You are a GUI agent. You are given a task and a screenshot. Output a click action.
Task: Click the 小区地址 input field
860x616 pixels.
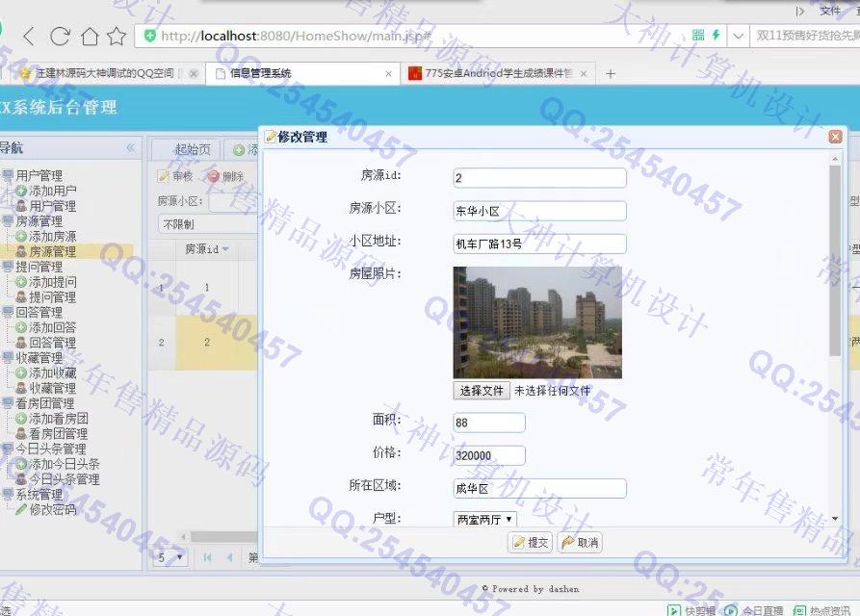coord(539,244)
